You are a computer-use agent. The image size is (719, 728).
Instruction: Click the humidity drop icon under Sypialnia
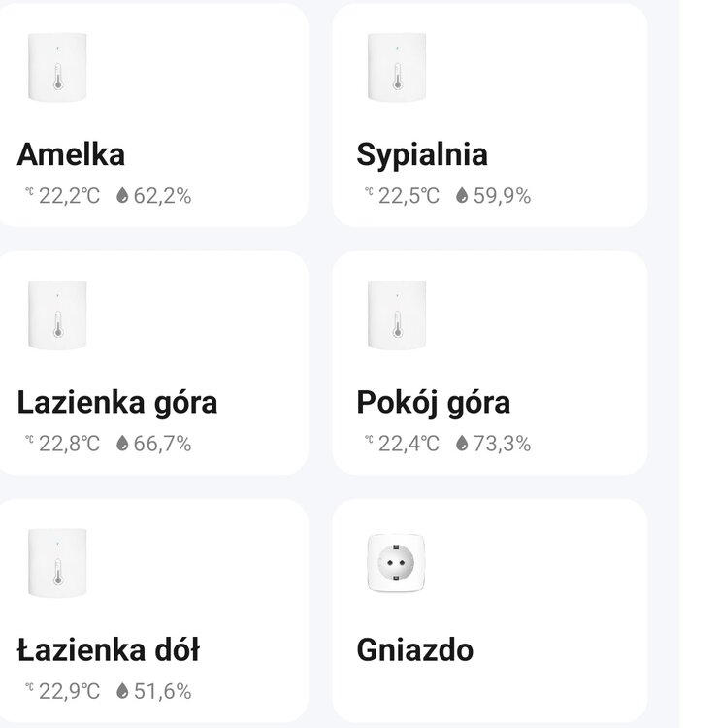[462, 196]
